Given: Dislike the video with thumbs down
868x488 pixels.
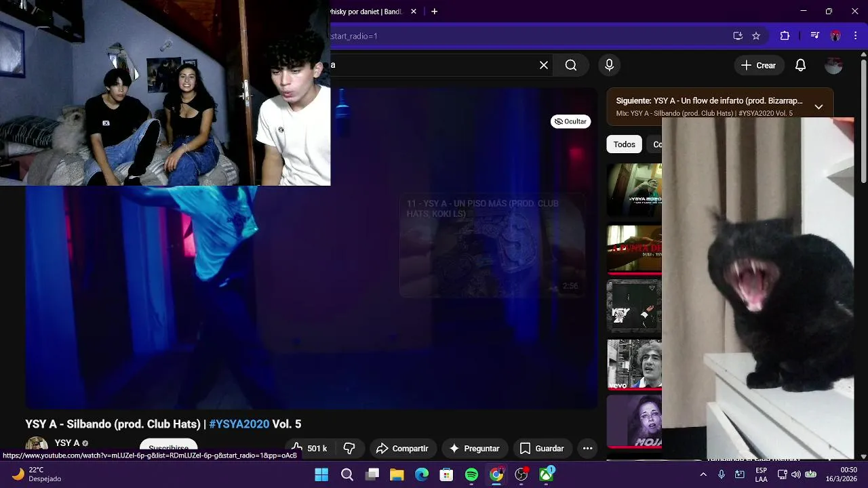Looking at the screenshot, I should point(349,448).
